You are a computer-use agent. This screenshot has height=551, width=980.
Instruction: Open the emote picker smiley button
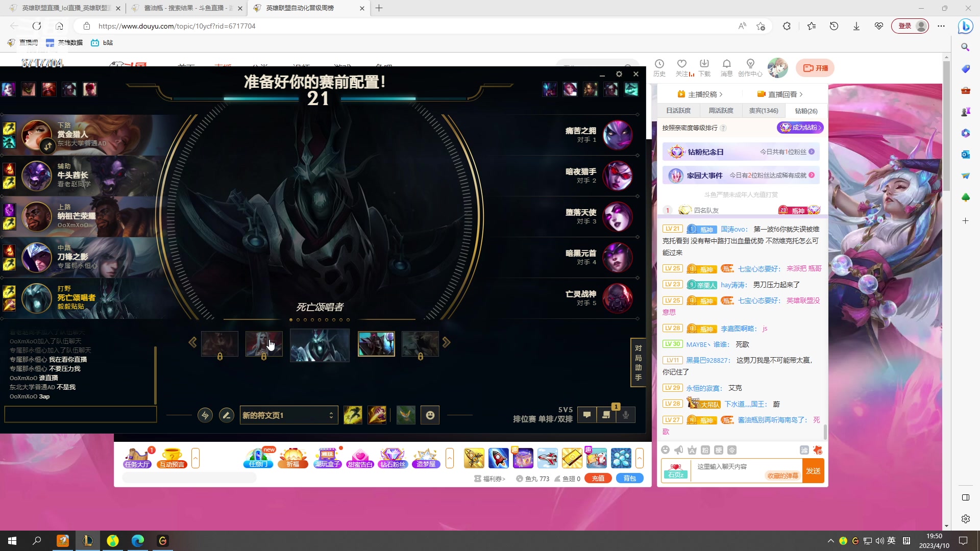tap(430, 415)
